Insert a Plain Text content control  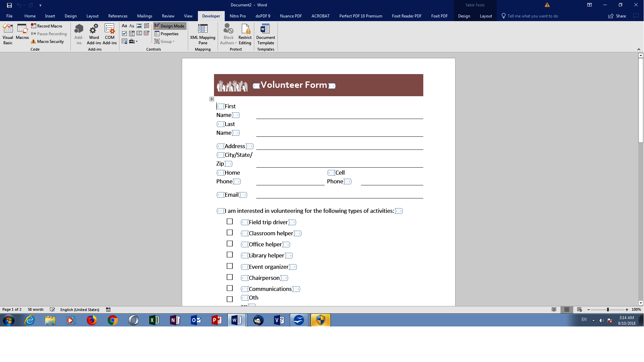[131, 25]
